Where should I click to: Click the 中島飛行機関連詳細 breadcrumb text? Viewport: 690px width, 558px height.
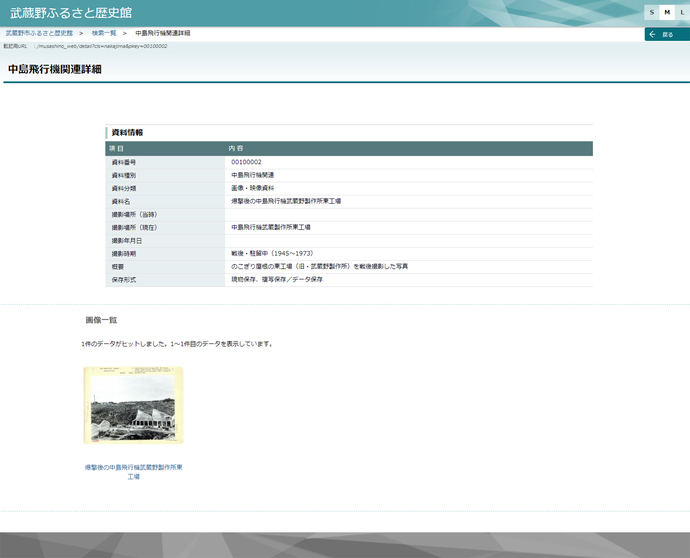[x=162, y=34]
